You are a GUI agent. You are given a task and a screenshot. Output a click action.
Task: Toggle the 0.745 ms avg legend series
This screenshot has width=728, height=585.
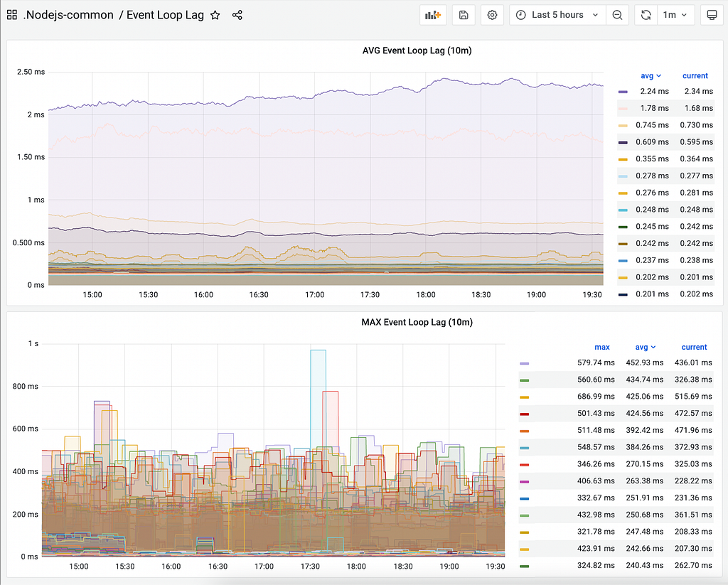click(665, 125)
